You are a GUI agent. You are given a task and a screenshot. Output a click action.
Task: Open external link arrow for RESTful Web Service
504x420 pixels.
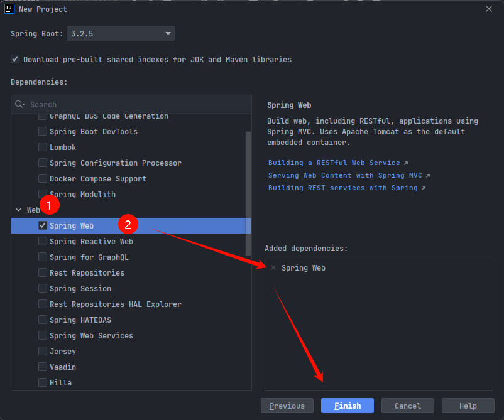coord(406,163)
